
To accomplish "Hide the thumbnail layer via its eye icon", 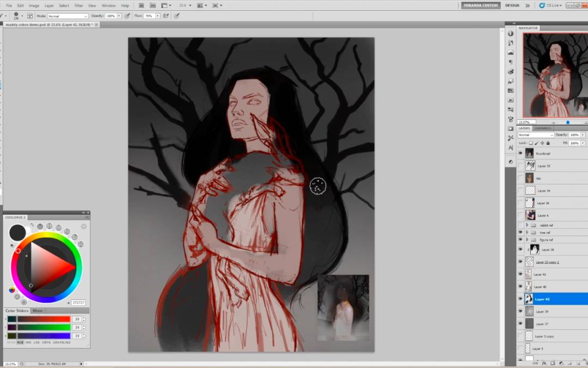I will (520, 153).
